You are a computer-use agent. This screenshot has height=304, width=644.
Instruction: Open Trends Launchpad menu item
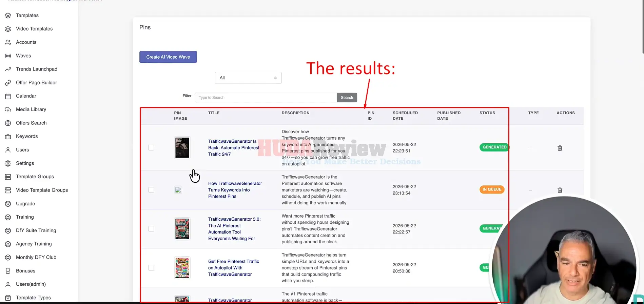[x=37, y=69]
